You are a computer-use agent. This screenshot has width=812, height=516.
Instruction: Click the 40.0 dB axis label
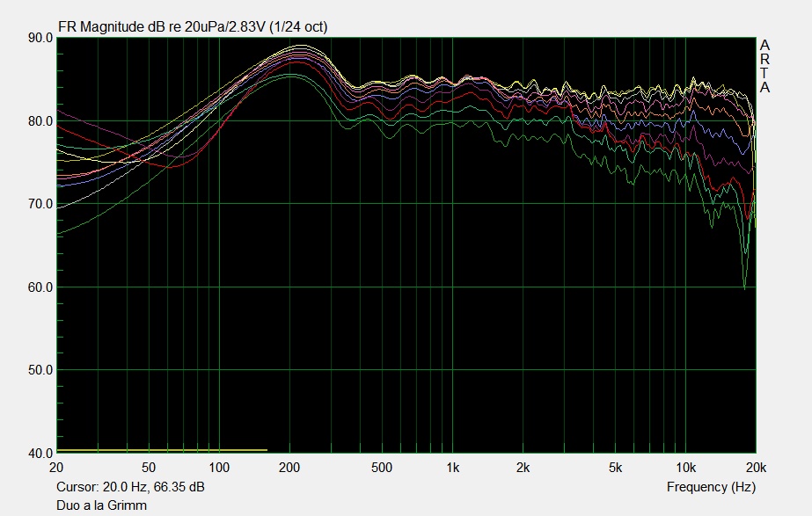coord(40,454)
